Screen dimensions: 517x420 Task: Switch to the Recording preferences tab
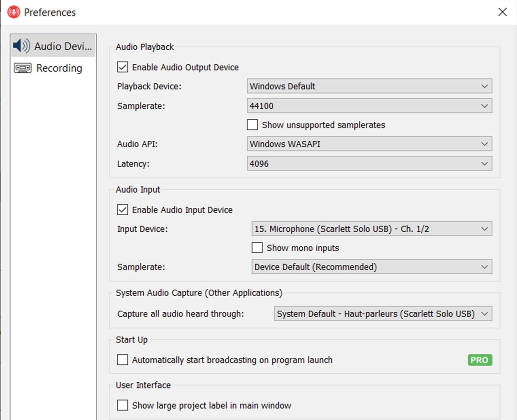click(59, 68)
